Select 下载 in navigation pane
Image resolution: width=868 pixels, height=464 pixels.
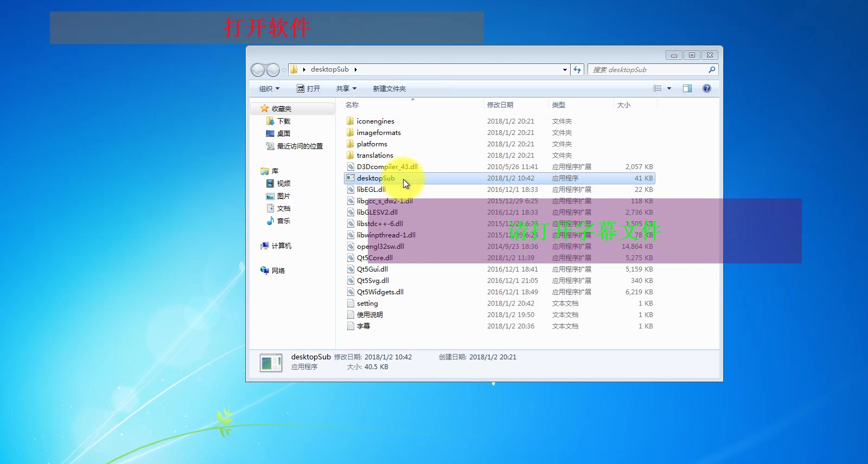click(x=284, y=121)
